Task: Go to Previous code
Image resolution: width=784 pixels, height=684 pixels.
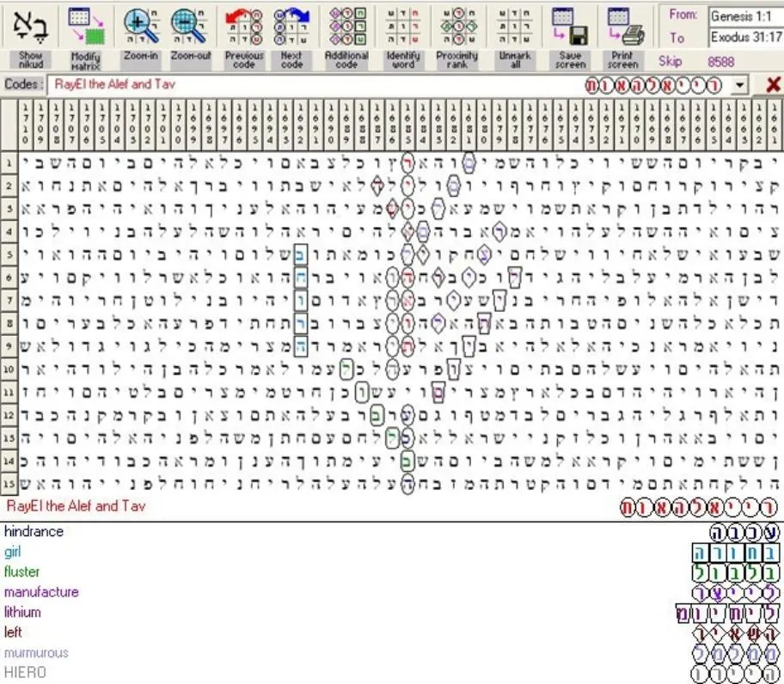Action: click(243, 25)
